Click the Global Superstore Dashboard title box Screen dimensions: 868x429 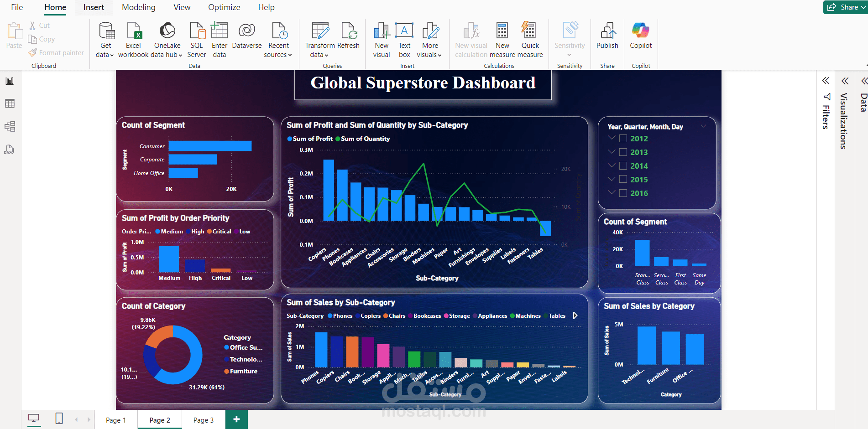coord(423,84)
